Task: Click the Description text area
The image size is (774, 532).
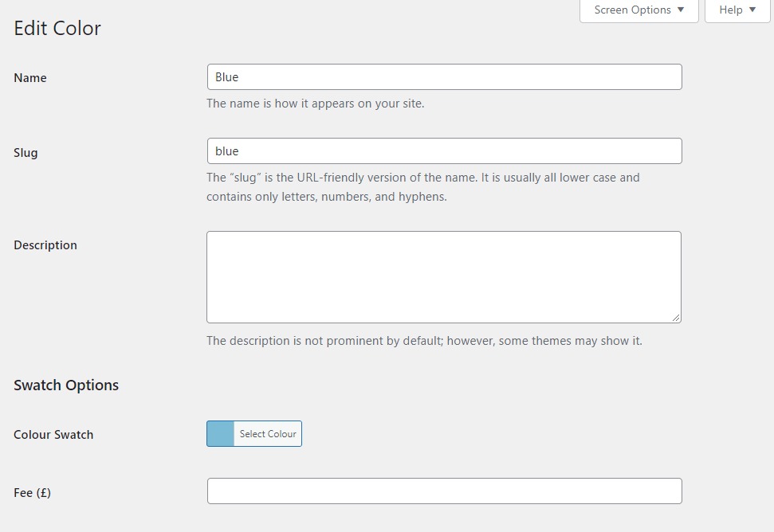Action: 444,275
